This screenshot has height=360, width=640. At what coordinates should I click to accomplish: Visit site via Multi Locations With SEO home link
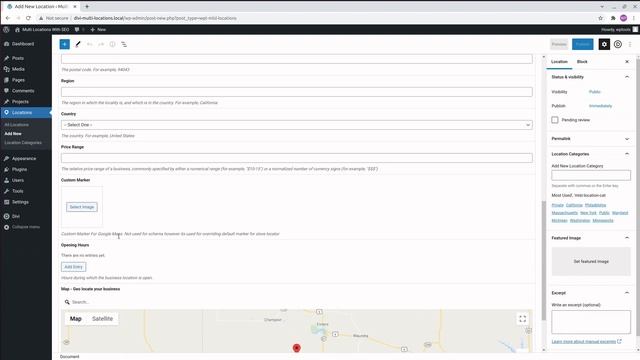pos(42,29)
